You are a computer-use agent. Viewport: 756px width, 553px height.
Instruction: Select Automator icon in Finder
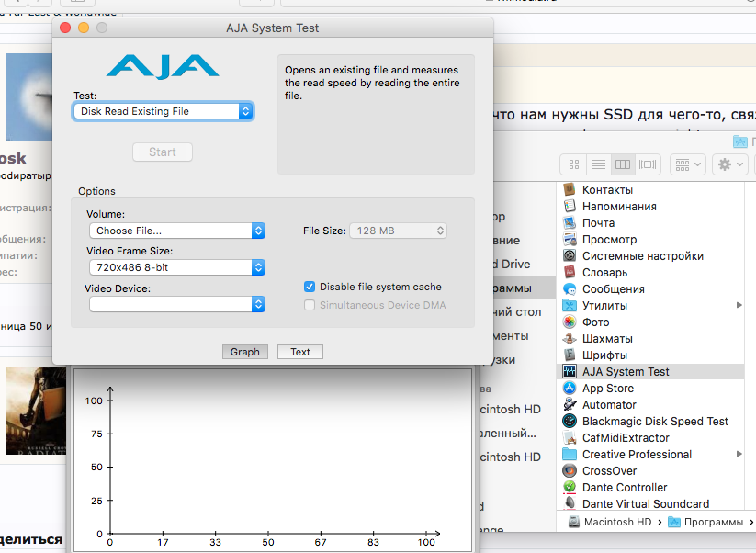click(570, 404)
